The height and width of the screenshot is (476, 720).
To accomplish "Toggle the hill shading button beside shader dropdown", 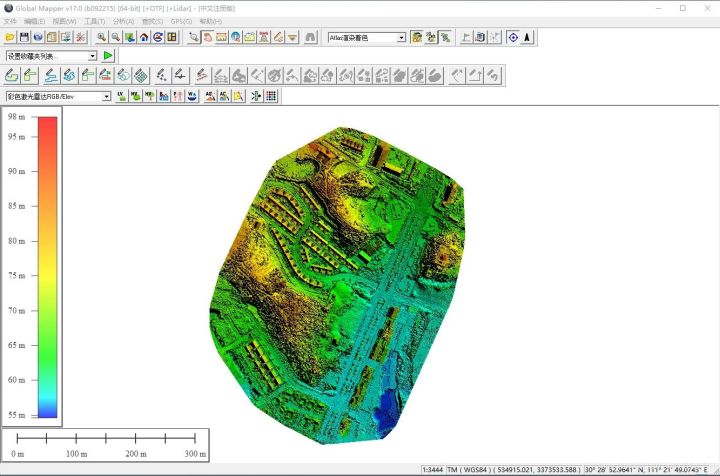I will coord(417,37).
